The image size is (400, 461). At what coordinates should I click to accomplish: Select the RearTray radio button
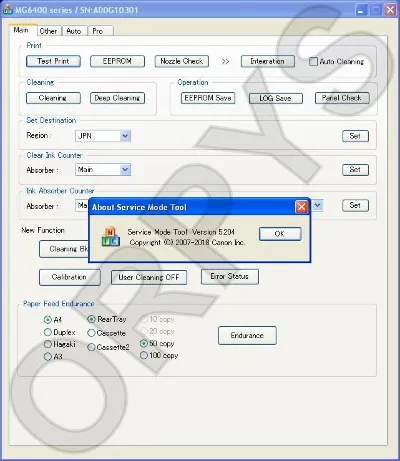[91, 319]
